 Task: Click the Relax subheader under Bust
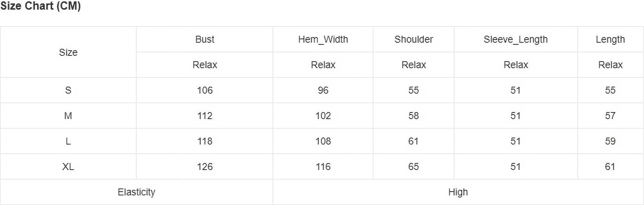205,65
